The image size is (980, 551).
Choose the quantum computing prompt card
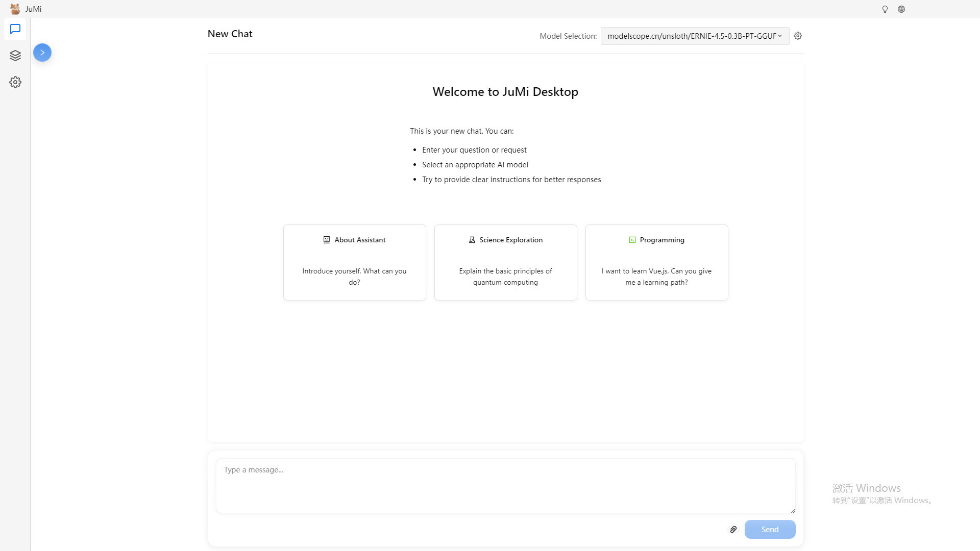(505, 262)
